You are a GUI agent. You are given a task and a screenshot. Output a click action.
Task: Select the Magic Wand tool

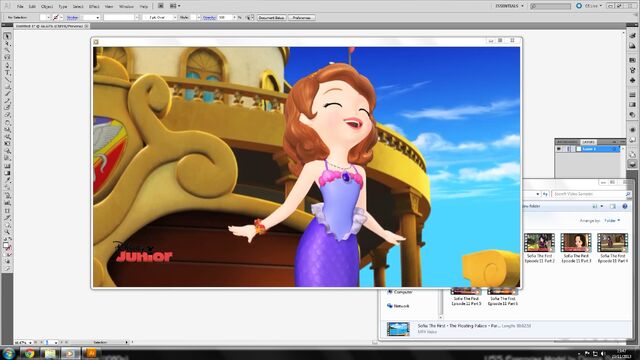coord(7,50)
